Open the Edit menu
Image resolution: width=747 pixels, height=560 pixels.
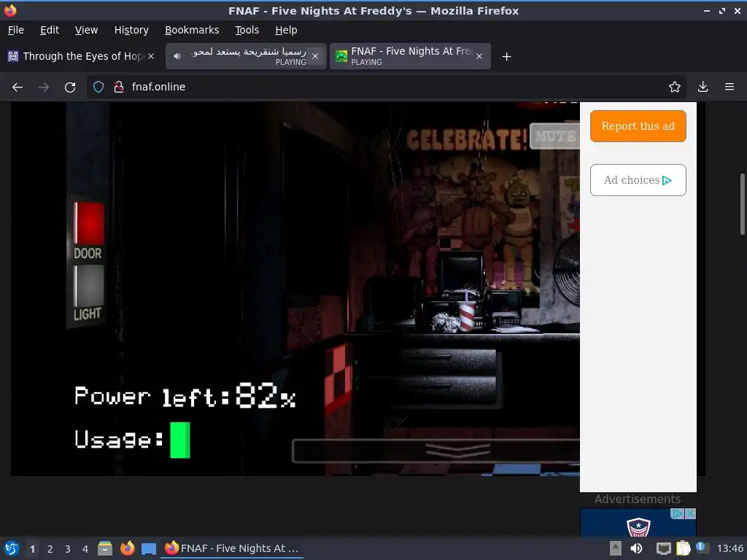[50, 30]
